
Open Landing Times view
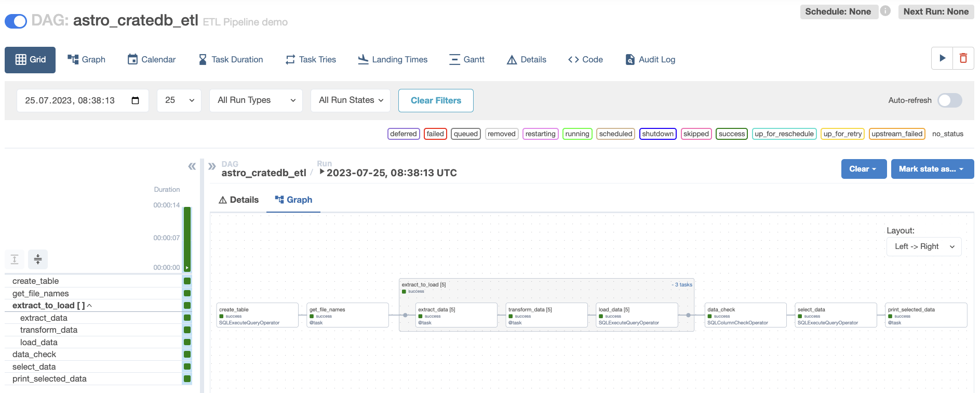pos(393,59)
